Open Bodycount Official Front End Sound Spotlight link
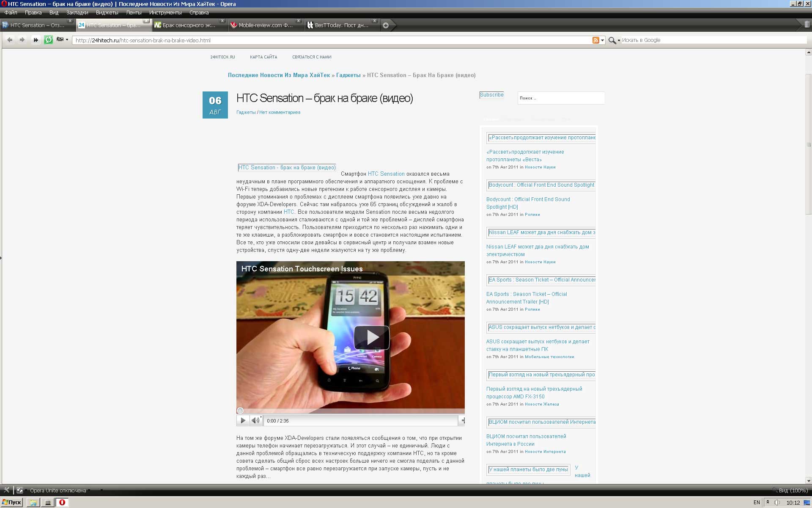Viewport: 812px width, 508px height. point(528,203)
